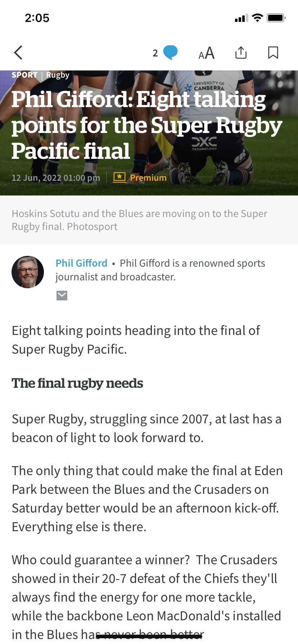Image resolution: width=298 pixels, height=644 pixels.
Task: Click the email envelope under author
Action: point(62,295)
